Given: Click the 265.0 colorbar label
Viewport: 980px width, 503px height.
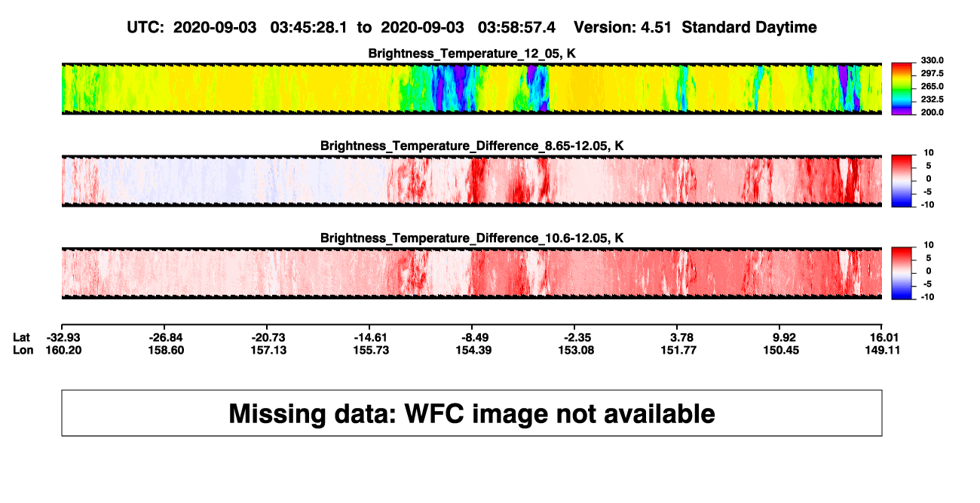Looking at the screenshot, I should [x=933, y=86].
